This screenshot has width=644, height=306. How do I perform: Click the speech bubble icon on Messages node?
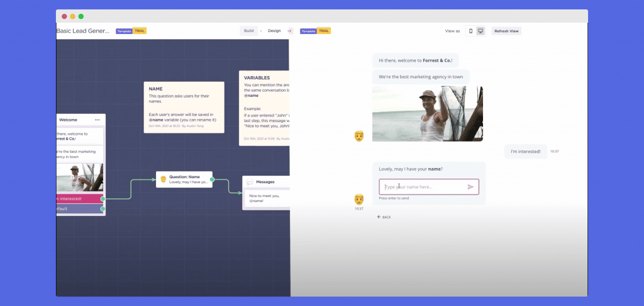point(250,182)
